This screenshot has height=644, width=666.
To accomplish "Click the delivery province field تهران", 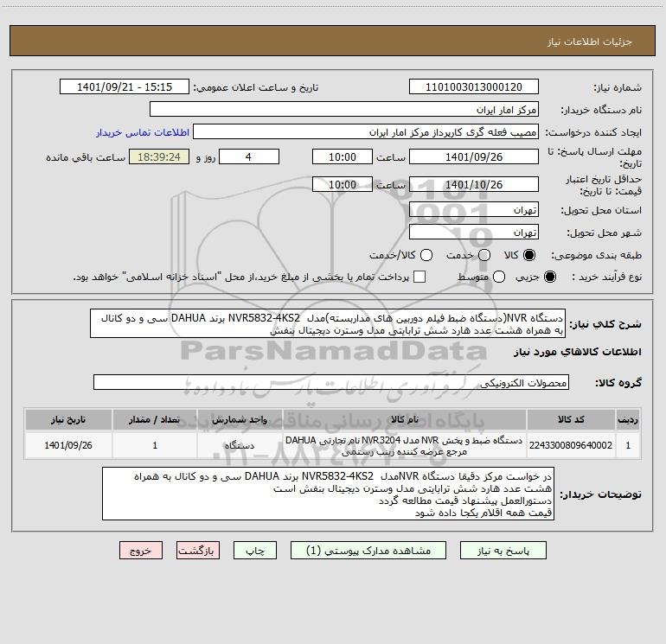I will point(474,210).
